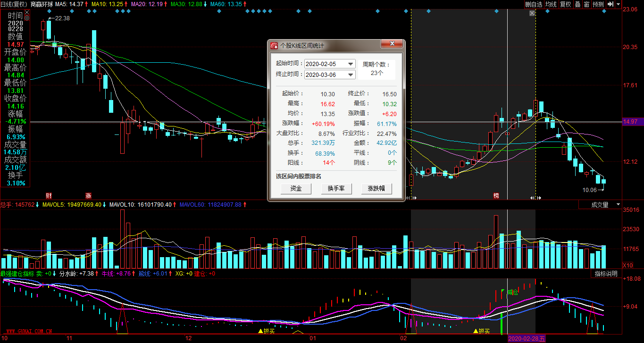Click the 财 marker icon on chart
Image resolution: width=644 pixels, height=343 pixels.
49,195
